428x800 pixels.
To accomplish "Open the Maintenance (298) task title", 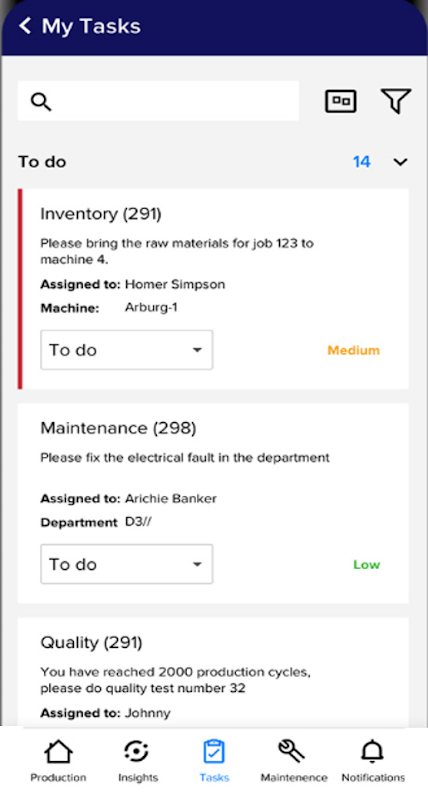I will 118,428.
